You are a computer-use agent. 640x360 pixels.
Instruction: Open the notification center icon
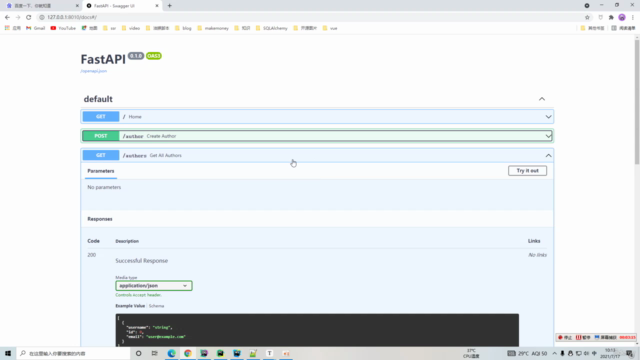pos(630,353)
